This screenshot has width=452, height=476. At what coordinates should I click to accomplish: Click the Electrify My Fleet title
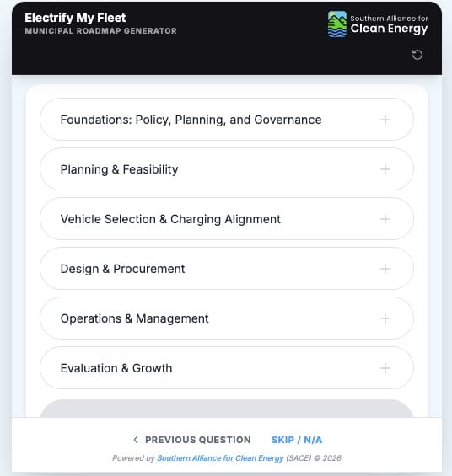point(75,18)
